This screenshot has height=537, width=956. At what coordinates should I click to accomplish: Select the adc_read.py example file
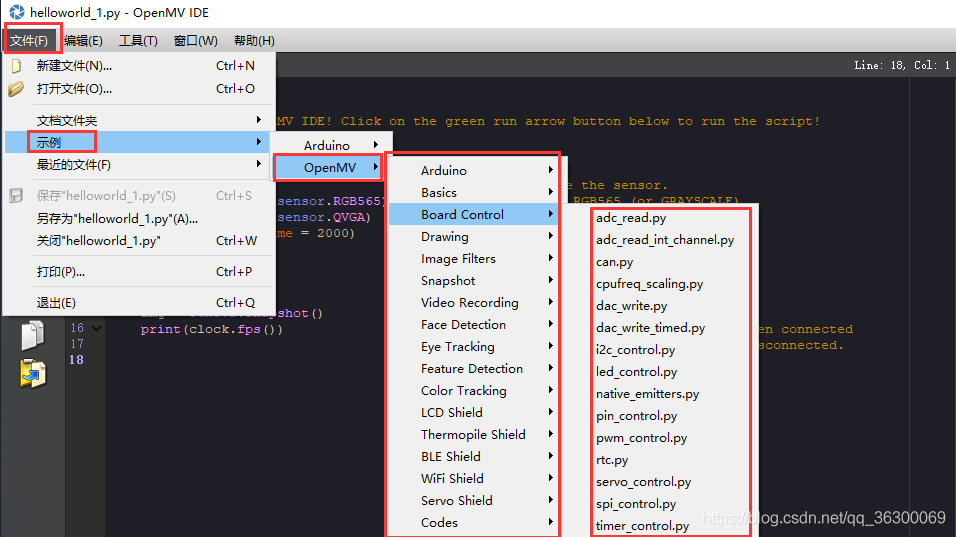point(631,218)
